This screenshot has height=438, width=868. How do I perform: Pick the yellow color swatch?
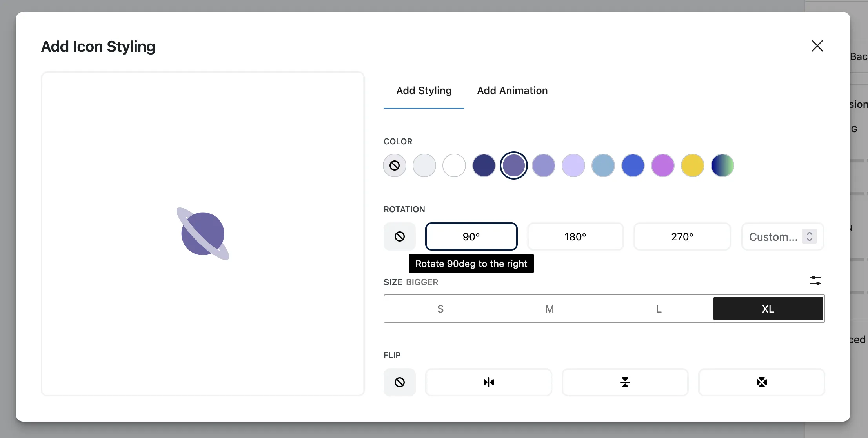(x=692, y=165)
